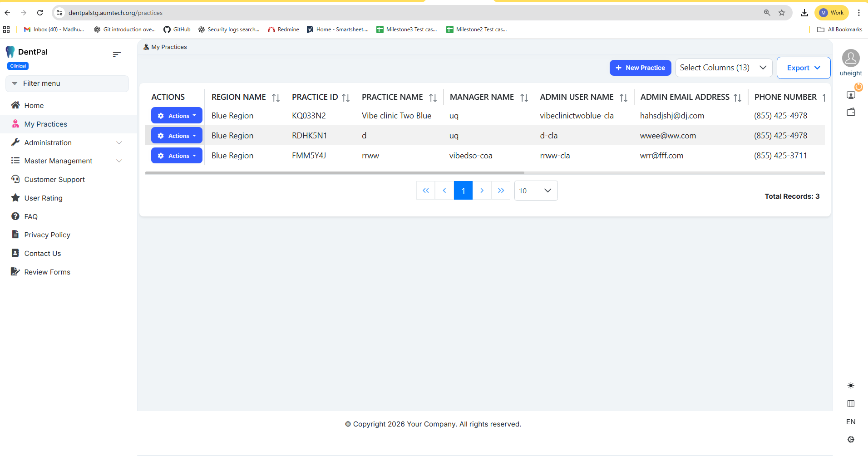The width and height of the screenshot is (868, 456).
Task: Collapse sidebar using the hamburger menu icon
Action: pos(117,54)
